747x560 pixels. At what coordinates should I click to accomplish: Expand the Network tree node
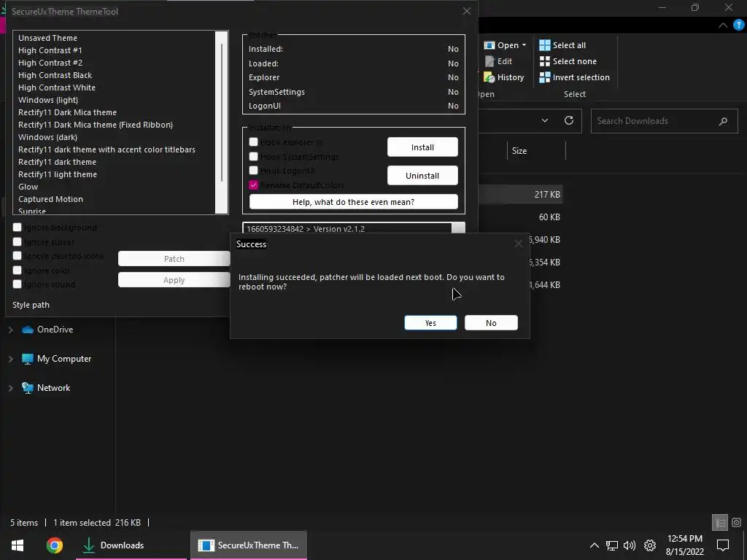[10, 388]
